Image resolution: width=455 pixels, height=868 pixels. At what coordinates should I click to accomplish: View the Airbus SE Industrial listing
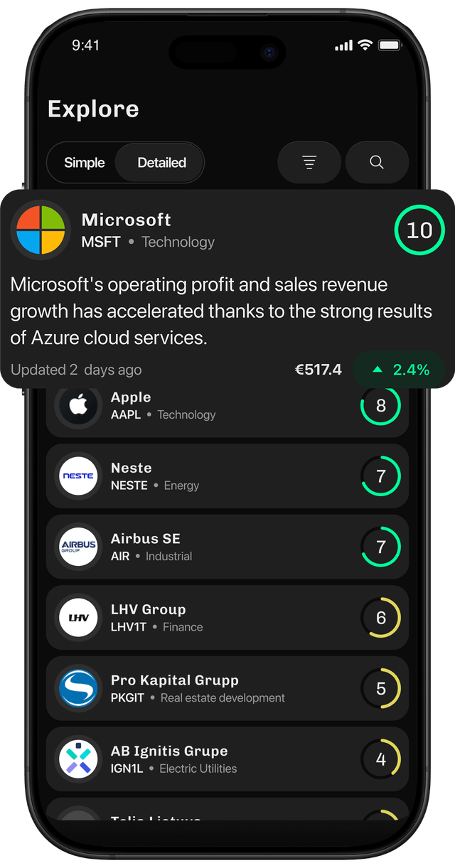pyautogui.click(x=227, y=547)
